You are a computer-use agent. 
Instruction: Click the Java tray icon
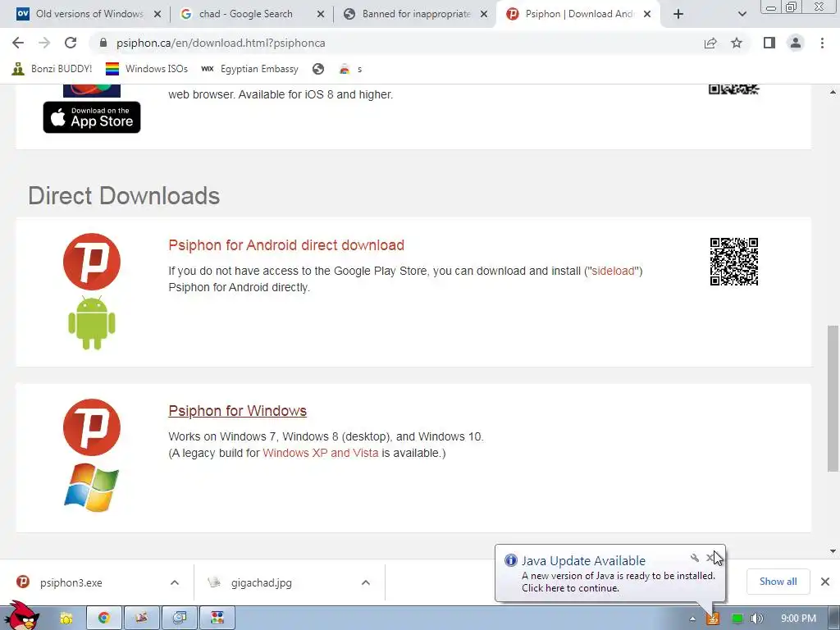(x=713, y=619)
